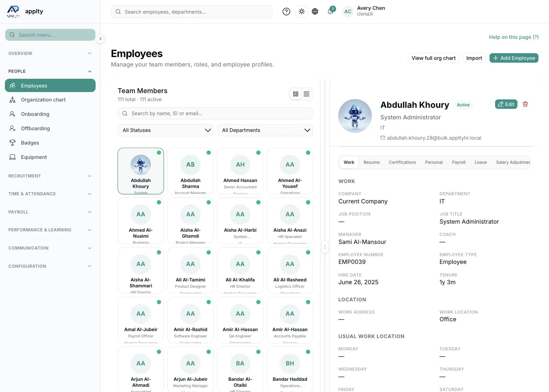This screenshot has width=549, height=392.
Task: Expand the Time & Attendance section
Action: pos(50,194)
